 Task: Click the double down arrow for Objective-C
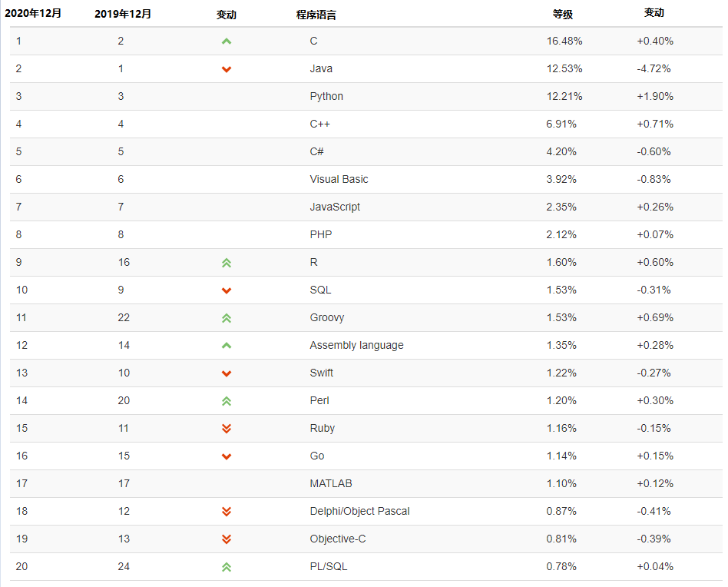pyautogui.click(x=227, y=539)
